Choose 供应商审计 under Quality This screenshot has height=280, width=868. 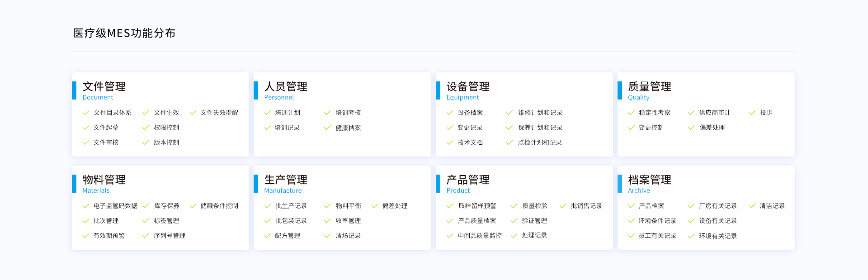pyautogui.click(x=714, y=113)
